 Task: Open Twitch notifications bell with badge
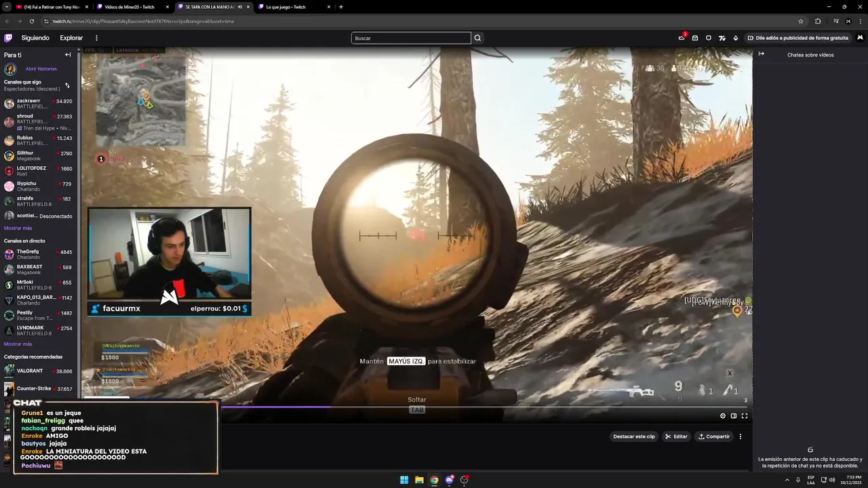(682, 38)
